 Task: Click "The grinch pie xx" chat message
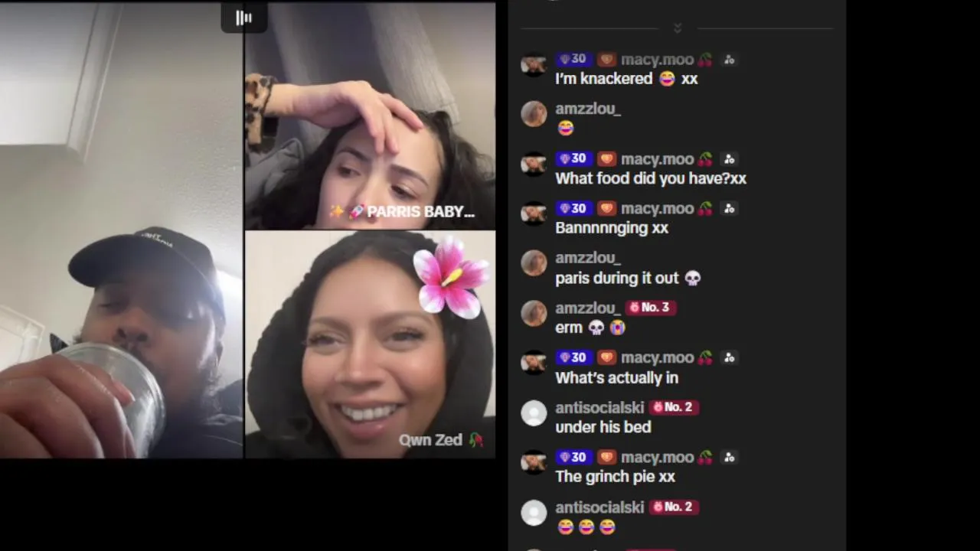pyautogui.click(x=615, y=477)
